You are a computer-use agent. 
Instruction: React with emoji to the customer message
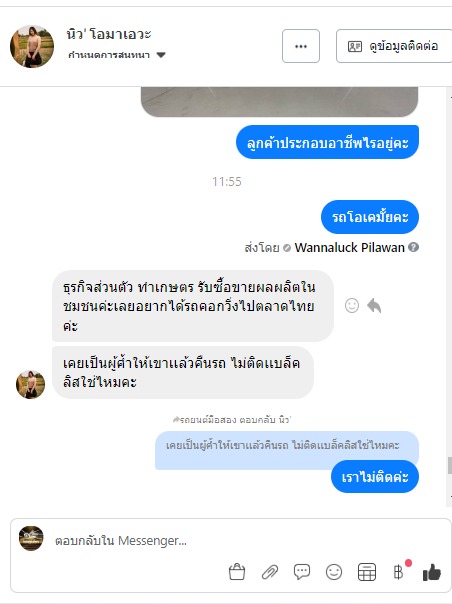(352, 305)
